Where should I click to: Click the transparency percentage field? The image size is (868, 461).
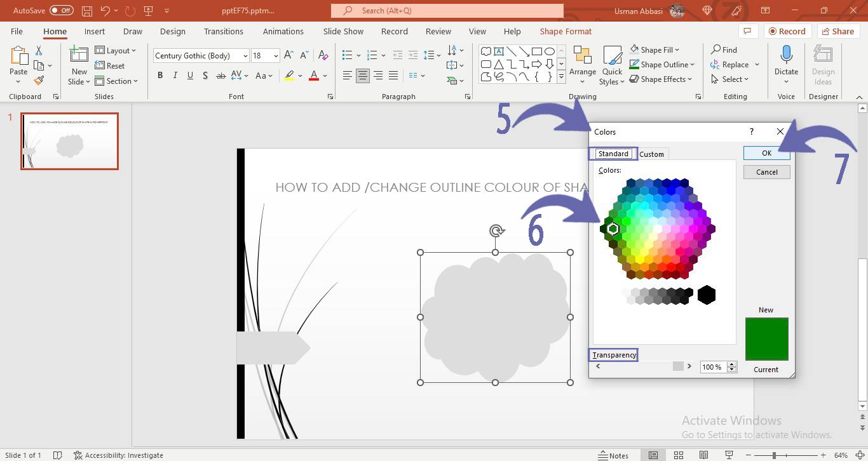[x=713, y=366]
